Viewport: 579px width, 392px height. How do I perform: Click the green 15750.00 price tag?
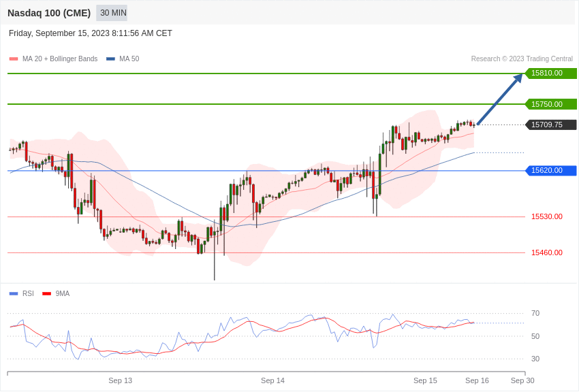550,104
